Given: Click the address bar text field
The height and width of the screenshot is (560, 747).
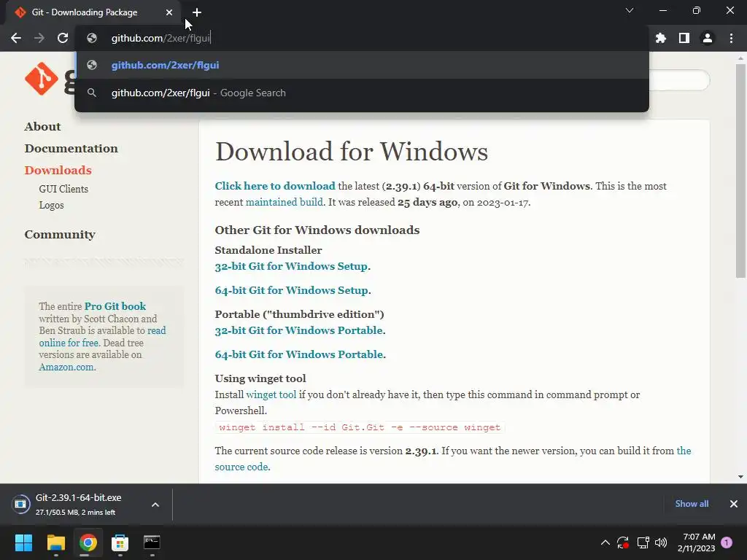Looking at the screenshot, I should 362,38.
